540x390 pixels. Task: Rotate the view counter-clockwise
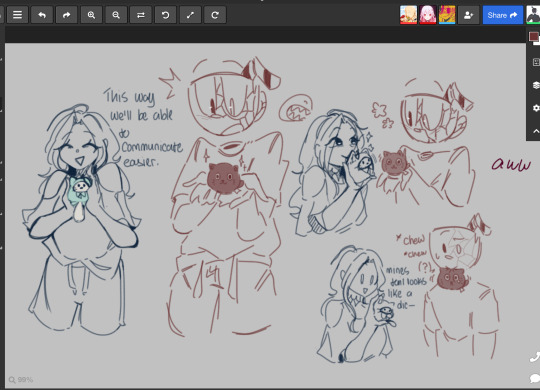[165, 15]
